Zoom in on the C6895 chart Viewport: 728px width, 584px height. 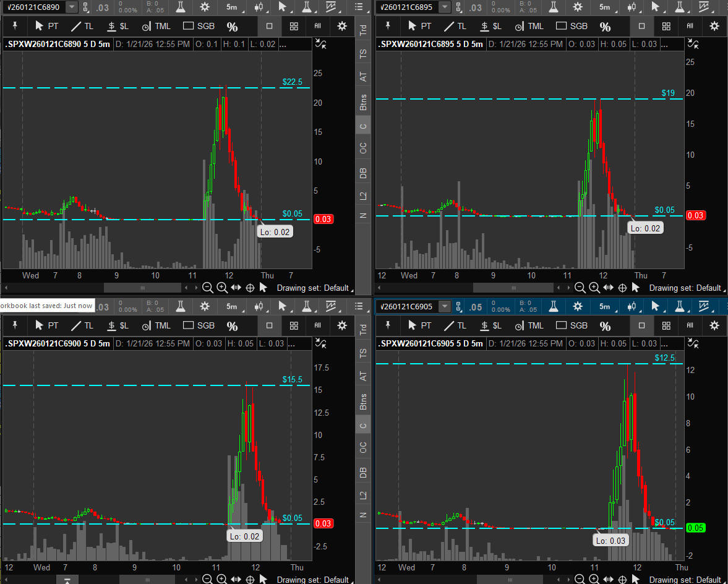click(594, 288)
